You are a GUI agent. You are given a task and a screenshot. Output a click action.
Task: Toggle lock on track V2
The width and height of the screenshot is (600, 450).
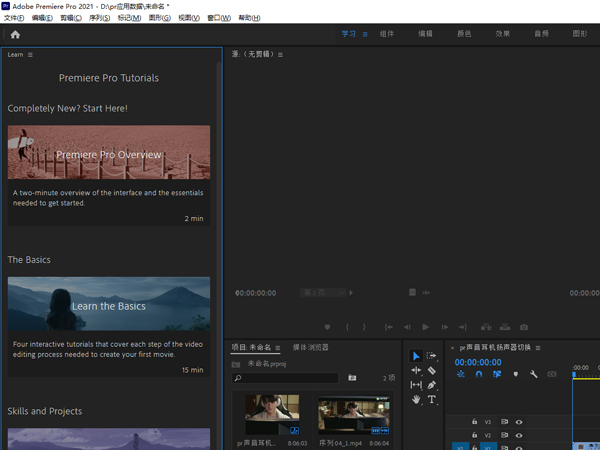[474, 435]
